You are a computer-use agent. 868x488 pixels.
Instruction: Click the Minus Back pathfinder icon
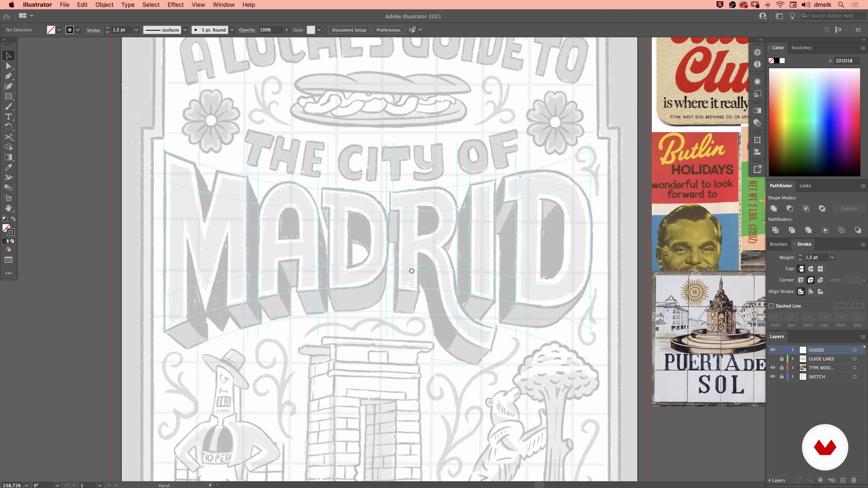[858, 230]
